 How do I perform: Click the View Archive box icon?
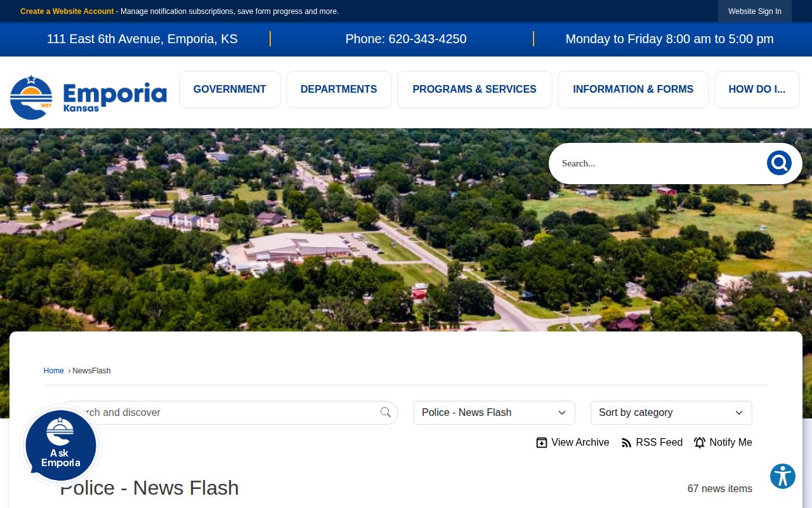[x=542, y=443]
